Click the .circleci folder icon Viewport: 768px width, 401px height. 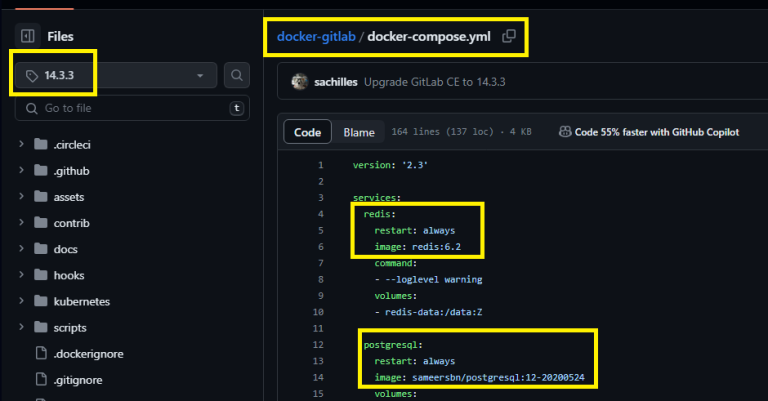click(x=41, y=144)
